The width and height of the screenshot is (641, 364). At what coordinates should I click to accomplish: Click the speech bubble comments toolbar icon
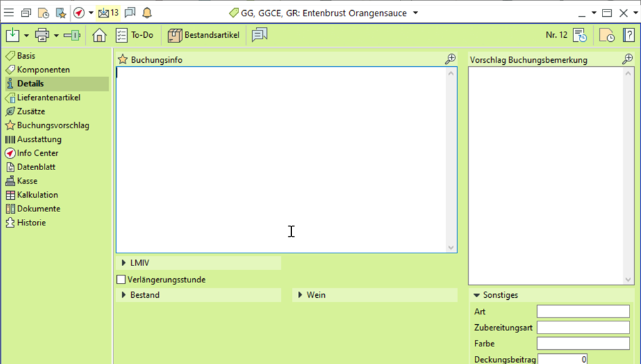[x=259, y=35]
